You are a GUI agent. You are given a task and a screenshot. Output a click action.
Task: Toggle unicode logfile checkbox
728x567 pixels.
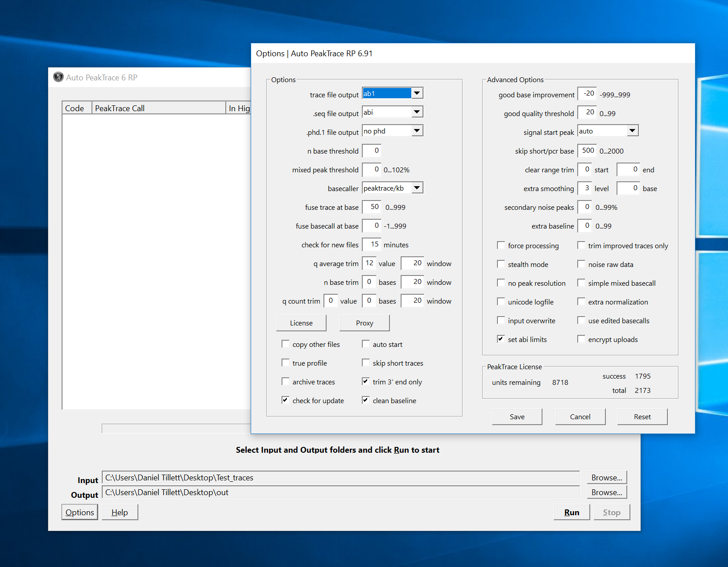[501, 302]
